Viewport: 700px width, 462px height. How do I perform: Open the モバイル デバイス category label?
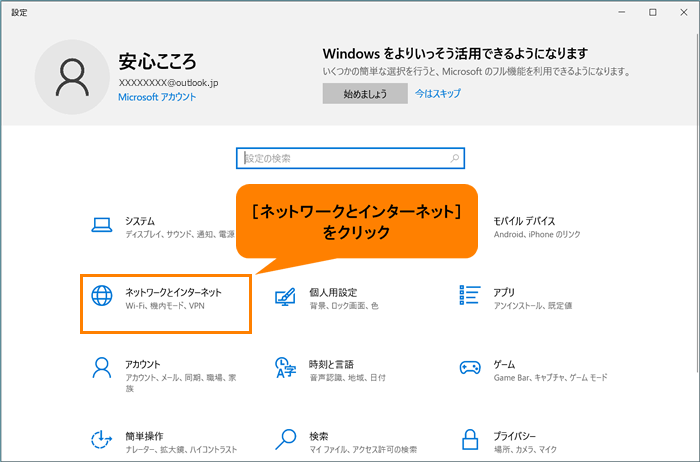[x=524, y=221]
